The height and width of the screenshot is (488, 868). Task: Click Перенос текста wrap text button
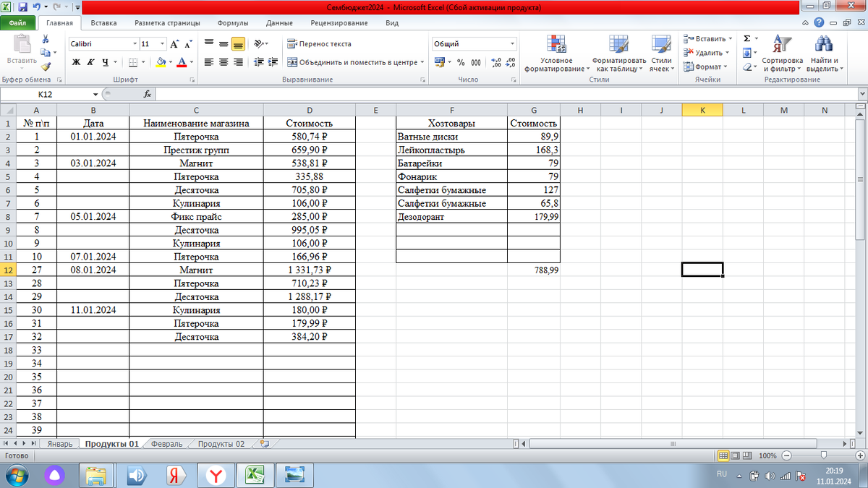point(319,43)
